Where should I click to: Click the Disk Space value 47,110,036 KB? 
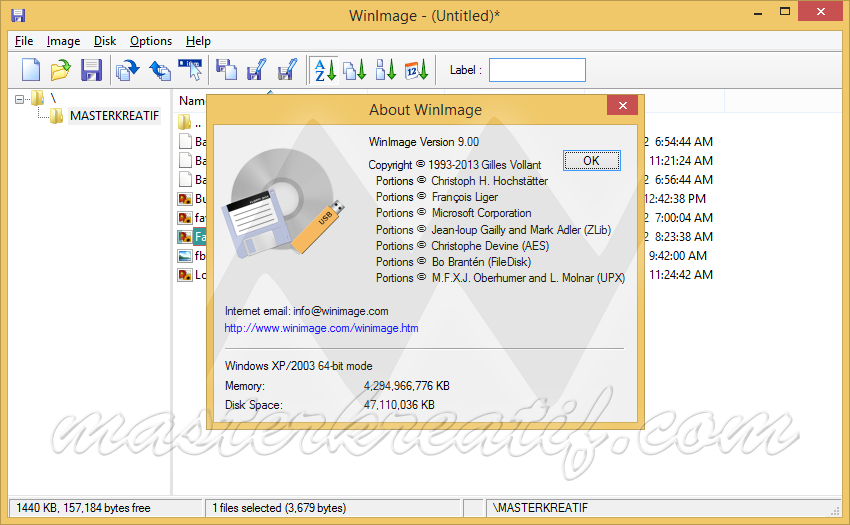point(399,405)
